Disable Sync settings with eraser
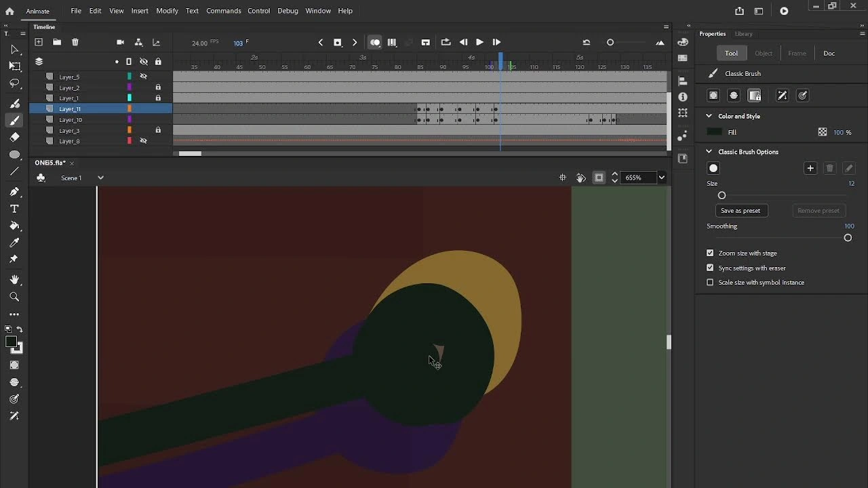Image resolution: width=868 pixels, height=488 pixels. 710,268
